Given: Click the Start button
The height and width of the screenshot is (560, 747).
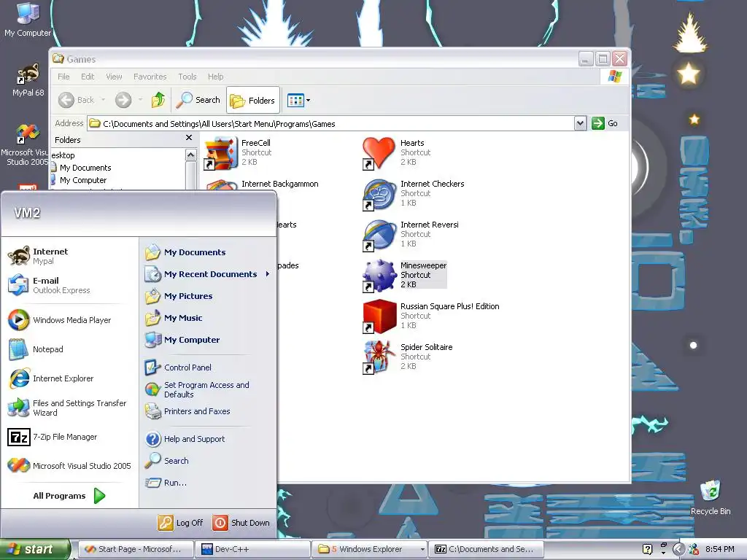Looking at the screenshot, I should pos(34,549).
